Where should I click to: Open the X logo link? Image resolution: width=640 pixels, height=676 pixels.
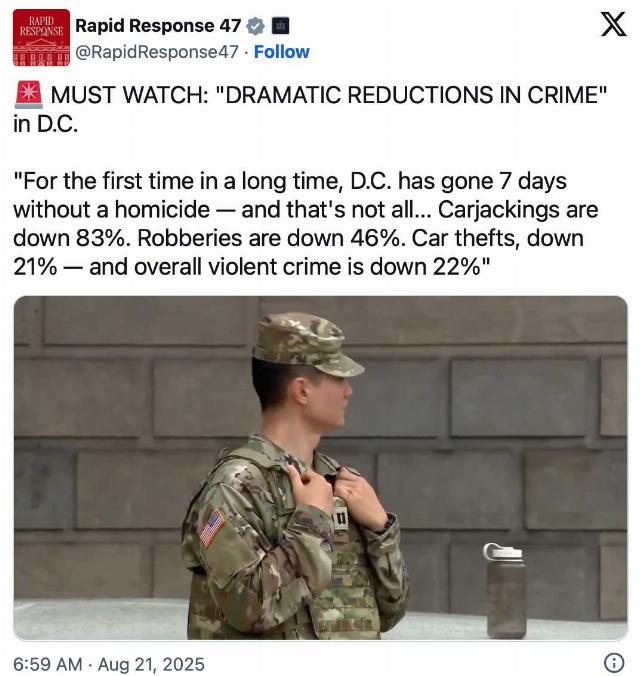click(614, 25)
